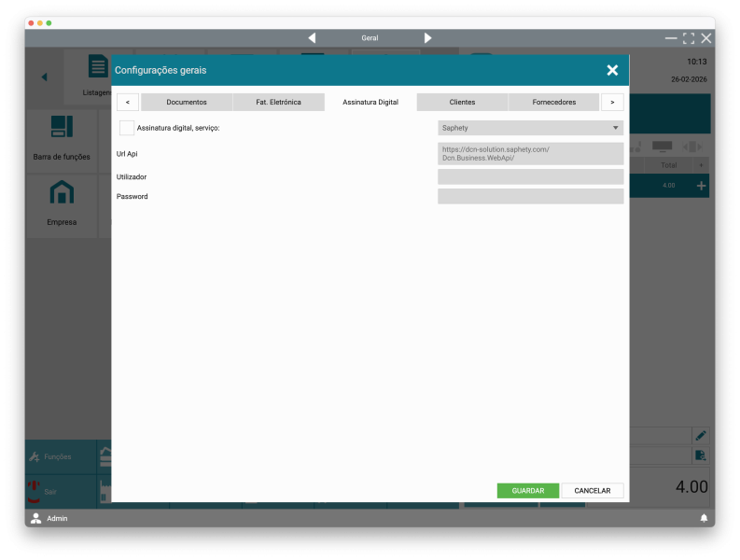Open the Fat. Eletrónica tab

pos(278,102)
